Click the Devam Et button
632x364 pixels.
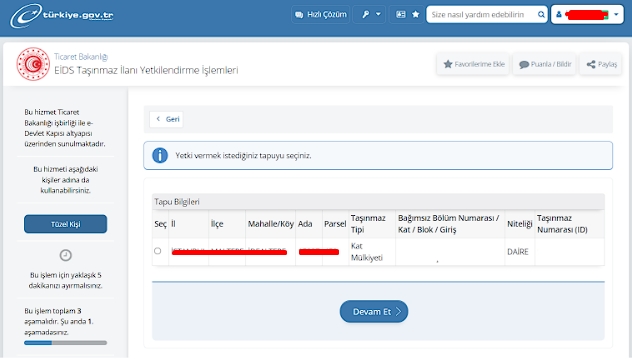[x=374, y=312]
